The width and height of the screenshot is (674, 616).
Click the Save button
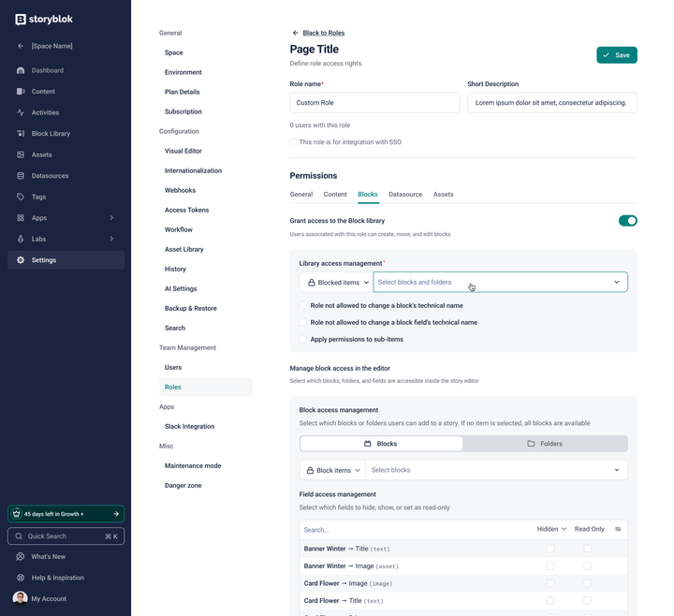[x=617, y=55]
